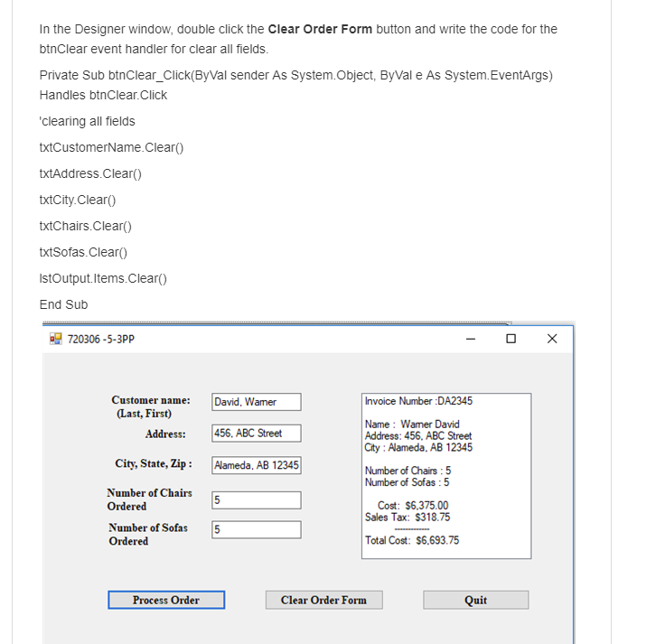
Task: Focus the Address text box
Action: (x=257, y=434)
